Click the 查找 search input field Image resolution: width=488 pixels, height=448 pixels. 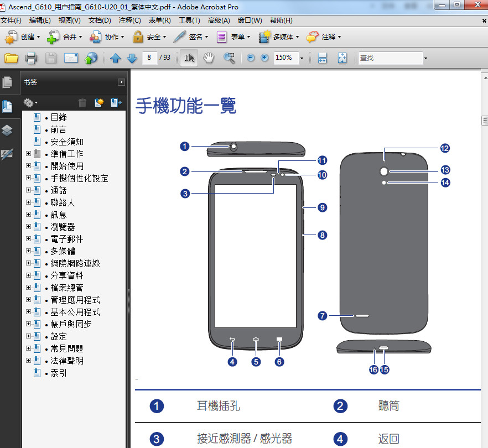(391, 58)
